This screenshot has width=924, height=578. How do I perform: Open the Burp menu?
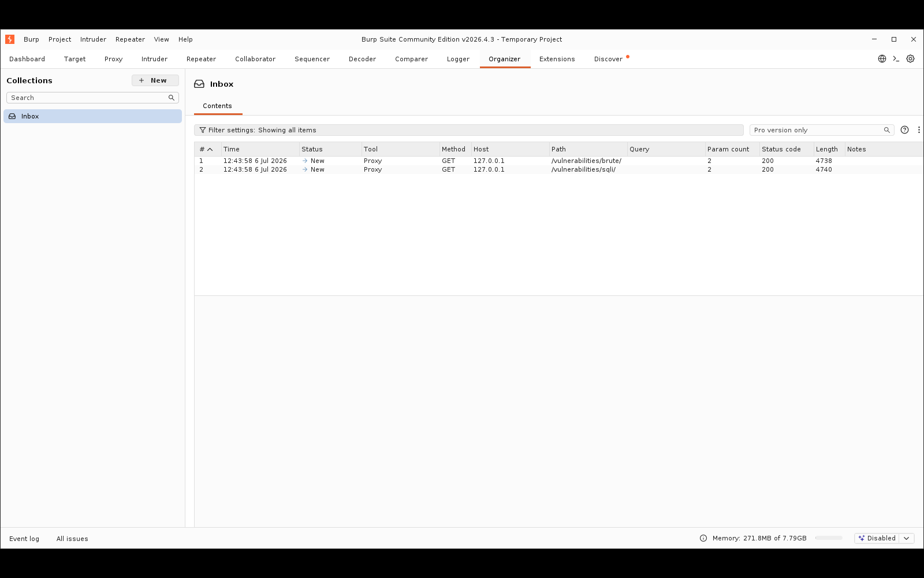coord(31,39)
